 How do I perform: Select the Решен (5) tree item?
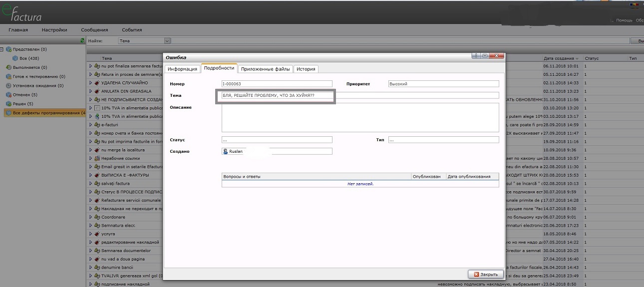coord(23,104)
